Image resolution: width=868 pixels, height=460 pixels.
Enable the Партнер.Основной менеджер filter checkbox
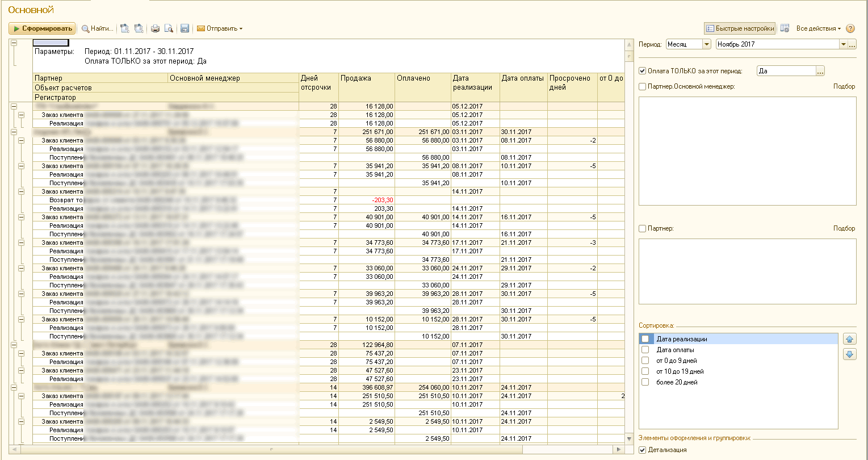click(643, 87)
